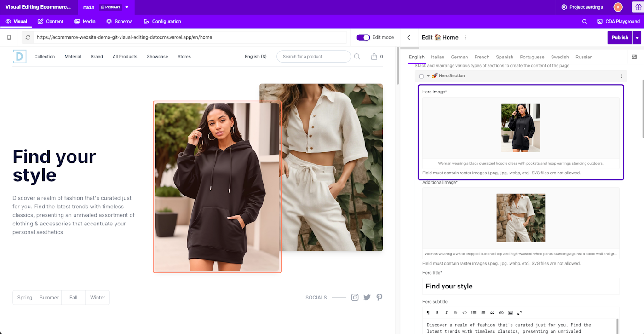
Task: Tick the Hero Section checkbox
Action: coord(421,76)
